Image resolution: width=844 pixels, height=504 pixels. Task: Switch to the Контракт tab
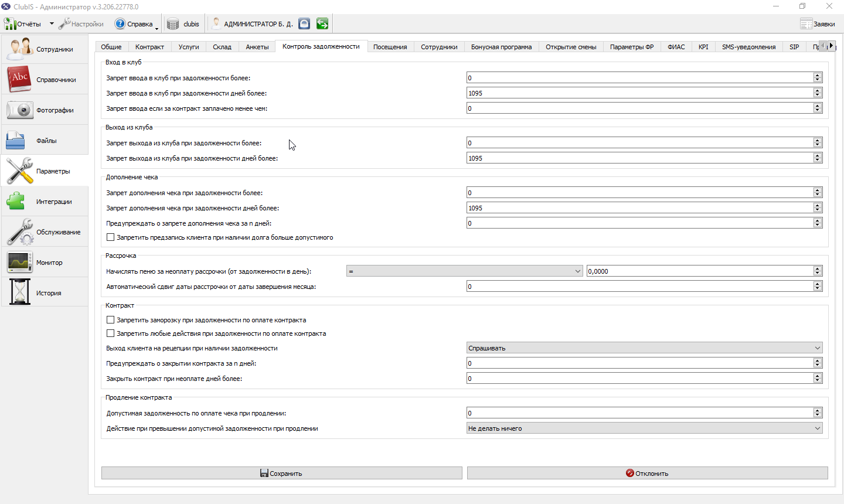point(149,47)
